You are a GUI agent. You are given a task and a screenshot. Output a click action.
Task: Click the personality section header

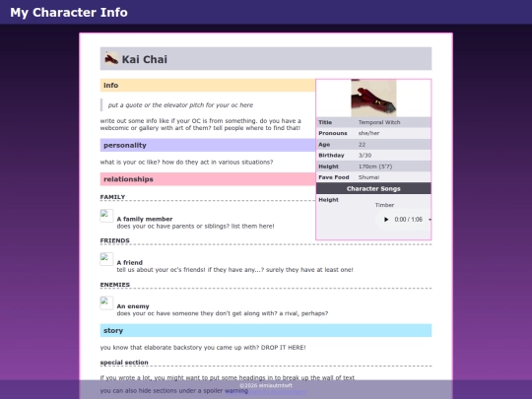[208, 145]
